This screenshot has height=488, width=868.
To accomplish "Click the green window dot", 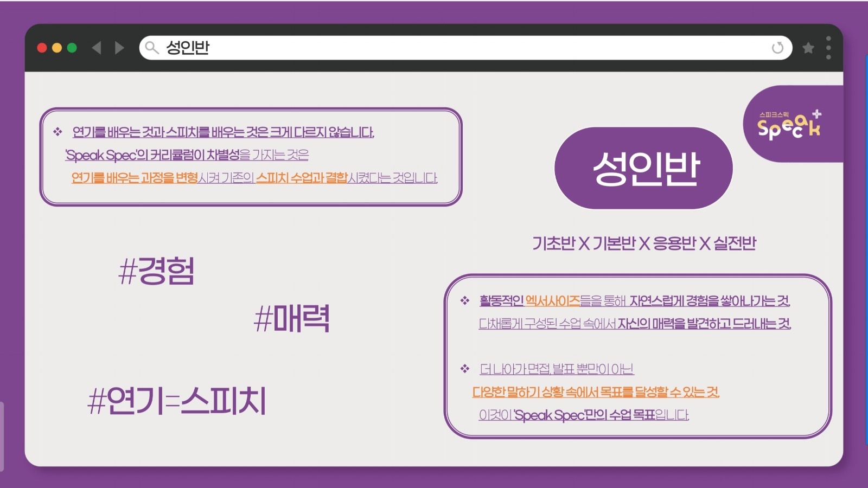I will (x=72, y=48).
